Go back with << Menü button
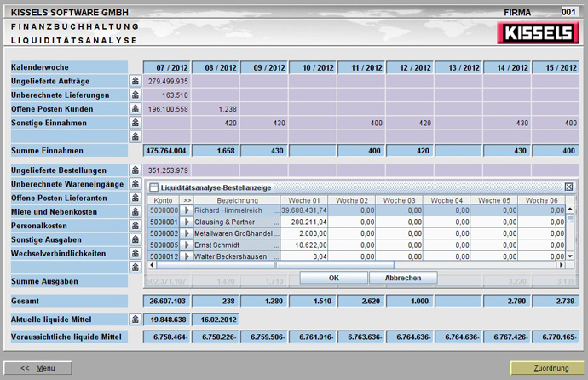This screenshot has width=588, height=380. (x=37, y=367)
